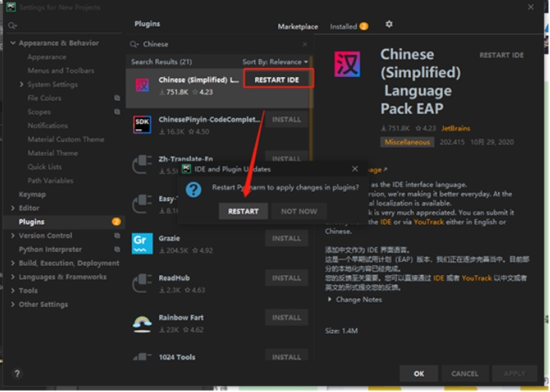The image size is (550, 392).
Task: Click the PyCharm icon in the dialog title
Action: (186, 169)
